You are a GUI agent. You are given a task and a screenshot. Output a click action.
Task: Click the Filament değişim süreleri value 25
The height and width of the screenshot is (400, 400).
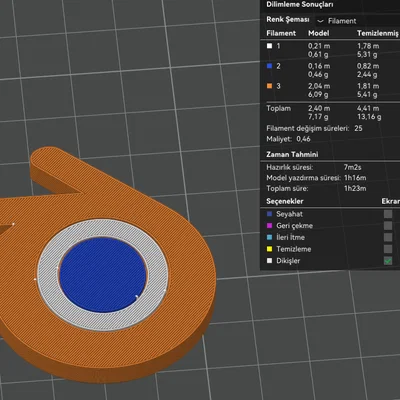point(358,128)
